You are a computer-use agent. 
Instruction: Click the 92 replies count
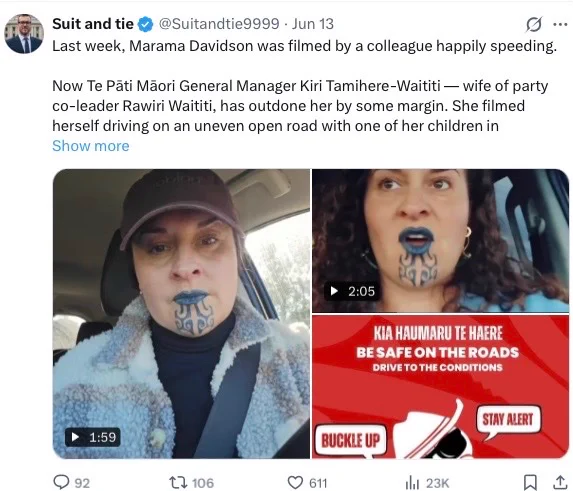(x=82, y=483)
